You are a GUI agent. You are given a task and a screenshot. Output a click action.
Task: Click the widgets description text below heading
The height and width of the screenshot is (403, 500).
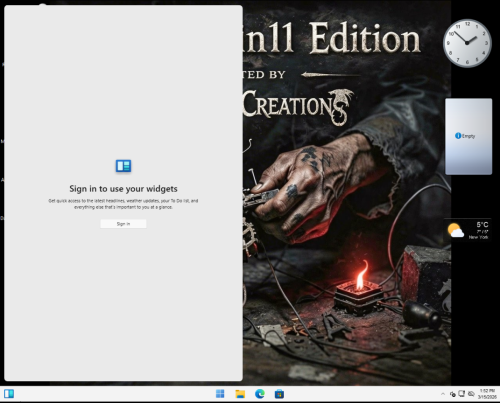click(123, 204)
